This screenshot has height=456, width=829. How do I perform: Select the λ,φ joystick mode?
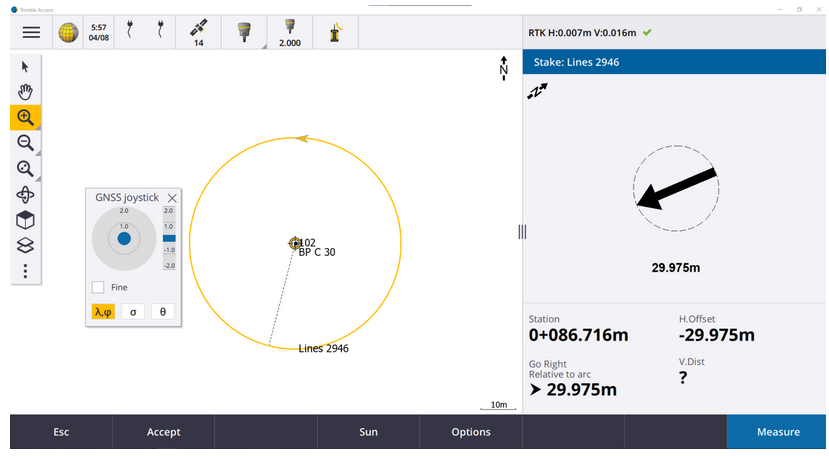pyautogui.click(x=103, y=312)
